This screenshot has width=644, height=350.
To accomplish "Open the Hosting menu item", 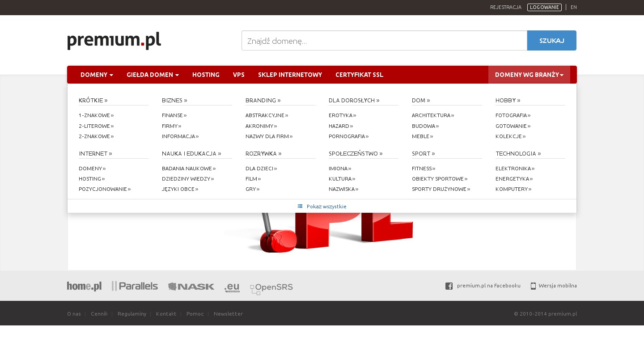I will click(206, 75).
